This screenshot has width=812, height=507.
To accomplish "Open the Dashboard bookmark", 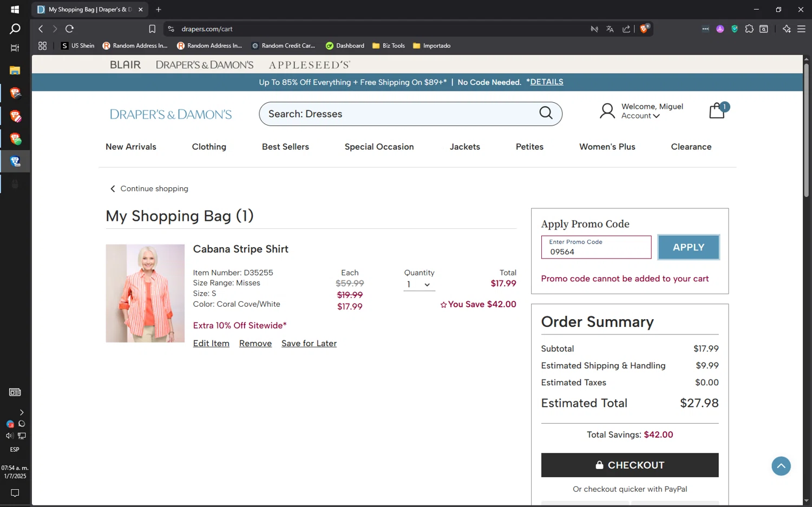I will tap(345, 46).
